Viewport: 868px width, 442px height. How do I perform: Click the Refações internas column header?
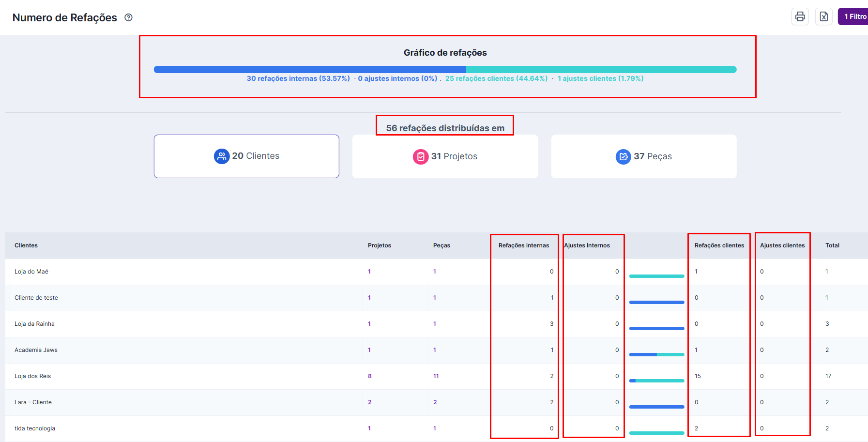(523, 245)
